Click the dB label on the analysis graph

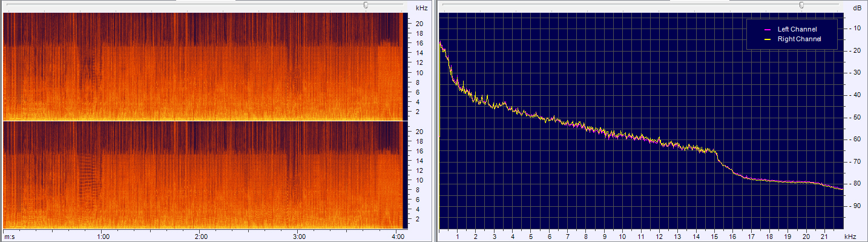click(856, 8)
